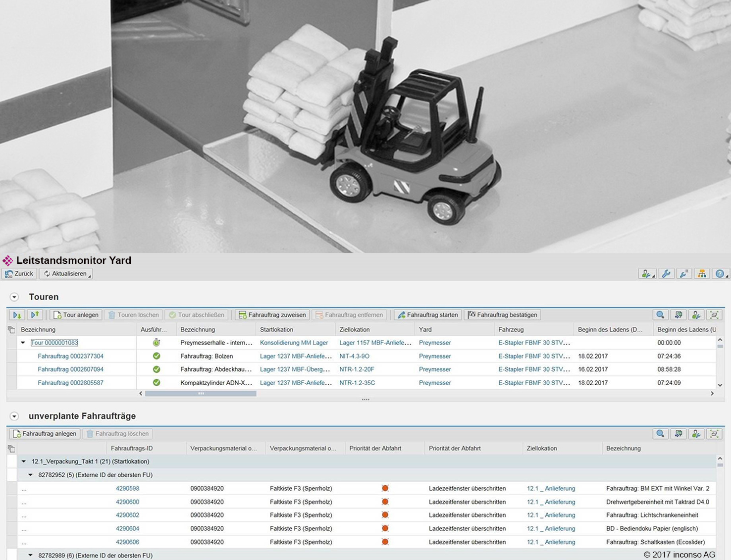Select the row of Fahrauftrag 4290598
The height and width of the screenshot is (560, 731).
(11, 488)
